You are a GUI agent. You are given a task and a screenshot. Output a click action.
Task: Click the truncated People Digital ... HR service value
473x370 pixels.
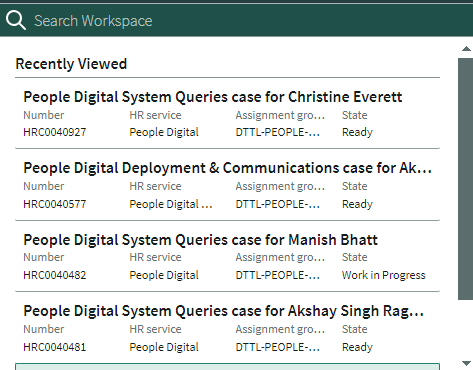(x=171, y=204)
